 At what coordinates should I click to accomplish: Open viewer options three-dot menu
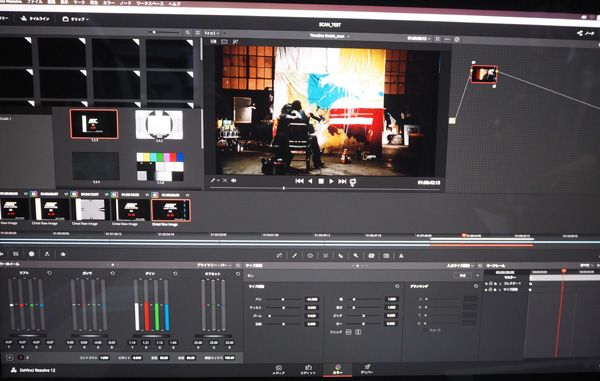click(x=447, y=39)
